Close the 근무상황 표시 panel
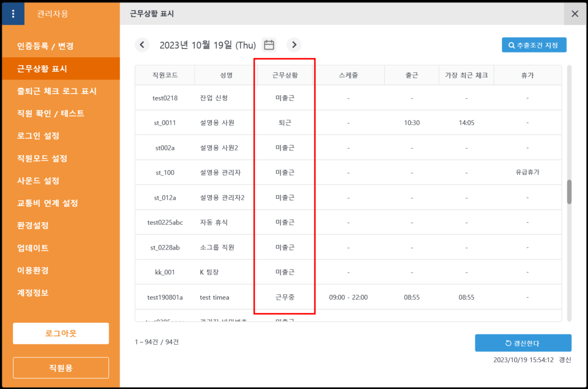The height and width of the screenshot is (389, 588). (x=575, y=14)
